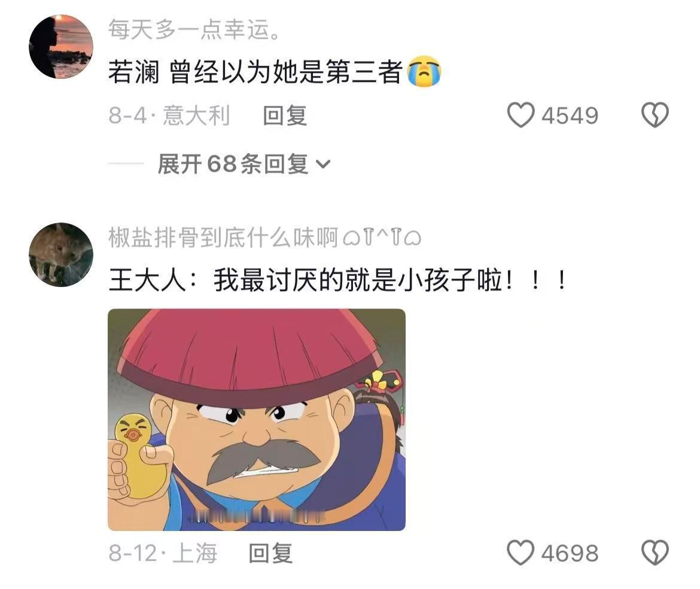Open sunset silhouette avatar profile

pos(61,47)
